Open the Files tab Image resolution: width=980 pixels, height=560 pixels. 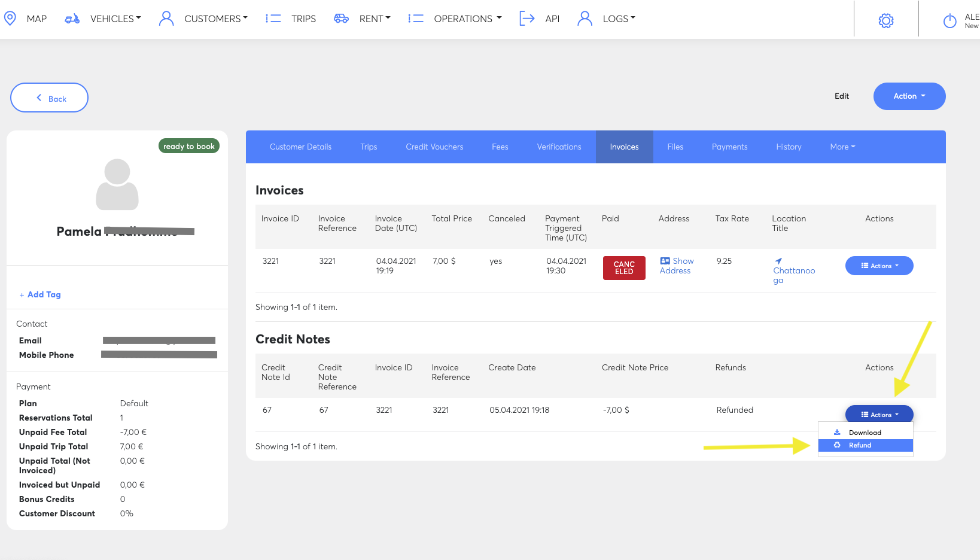[675, 147]
